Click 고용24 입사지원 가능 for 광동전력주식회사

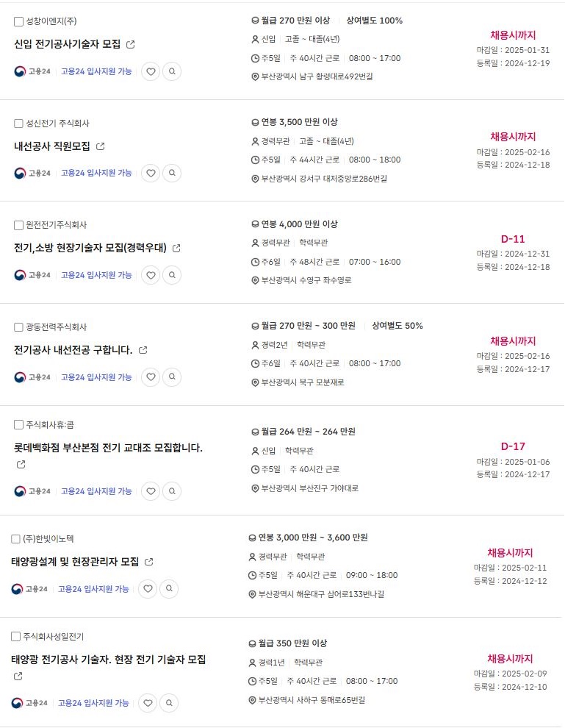click(x=96, y=377)
